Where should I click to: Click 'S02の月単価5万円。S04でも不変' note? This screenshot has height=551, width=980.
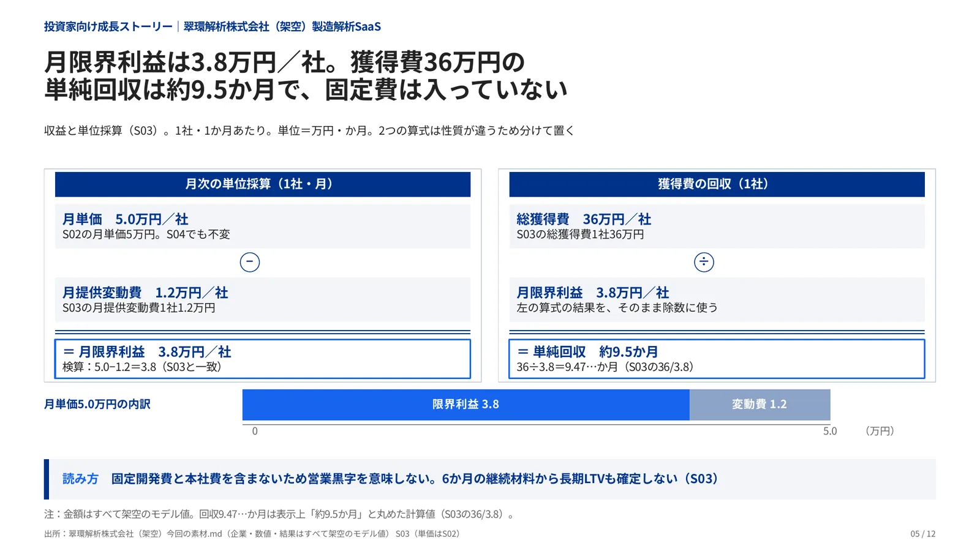146,234
